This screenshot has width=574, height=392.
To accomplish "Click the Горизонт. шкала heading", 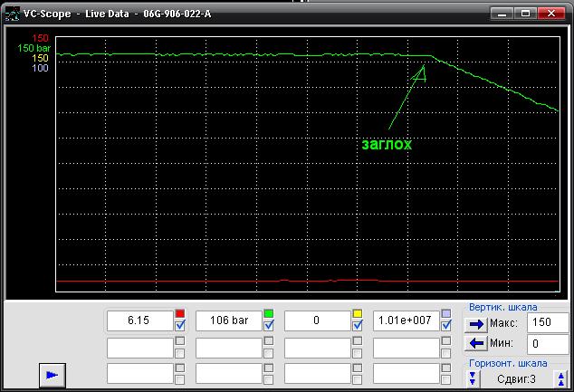I will pos(508,363).
